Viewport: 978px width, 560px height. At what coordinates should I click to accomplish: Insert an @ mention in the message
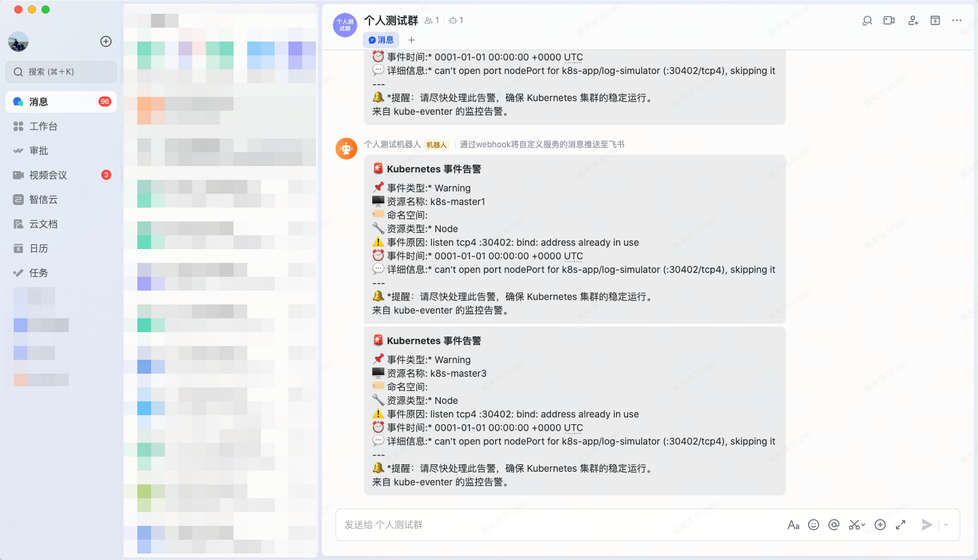[x=834, y=525]
